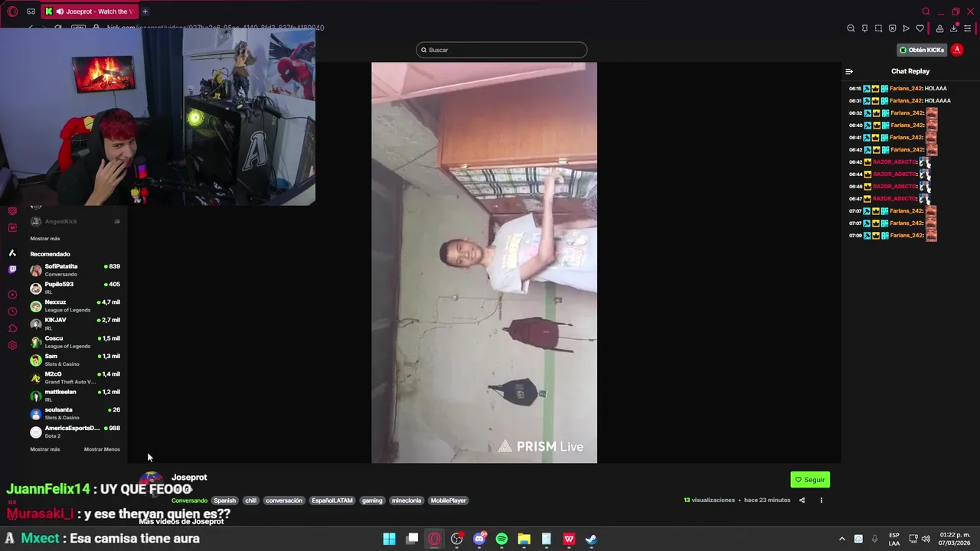Open AmericaEsportsD... Dota 2 channel
Viewport: 980px width, 551px height.
(75, 432)
